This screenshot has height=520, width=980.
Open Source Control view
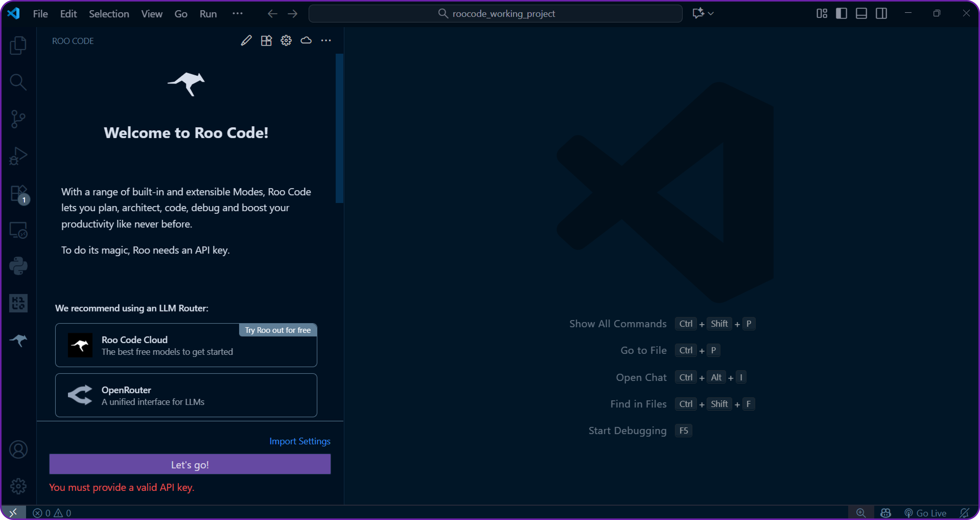point(18,119)
